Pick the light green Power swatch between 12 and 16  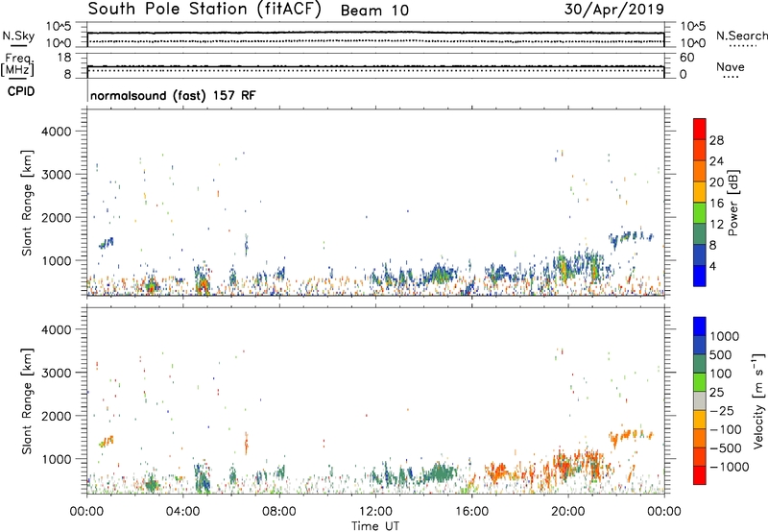click(x=700, y=213)
